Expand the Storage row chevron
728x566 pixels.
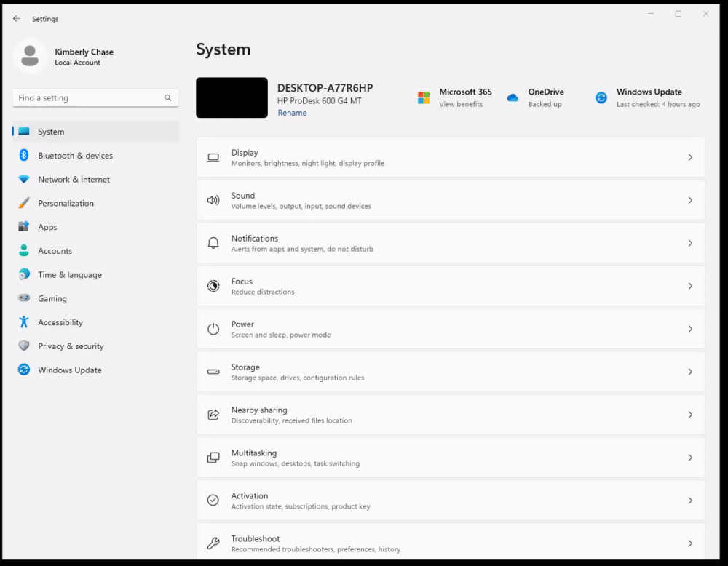coord(690,372)
